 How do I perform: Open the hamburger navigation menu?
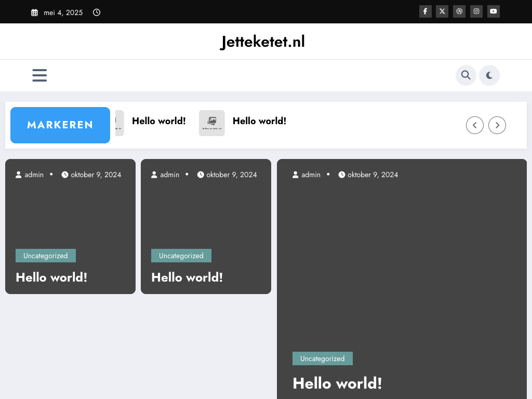[39, 75]
